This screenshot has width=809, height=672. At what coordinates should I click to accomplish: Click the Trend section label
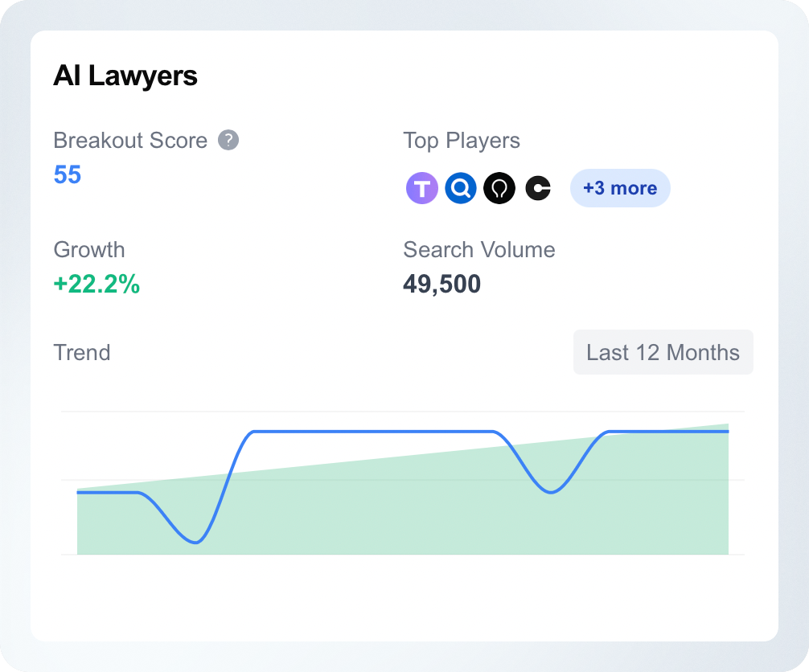(81, 353)
